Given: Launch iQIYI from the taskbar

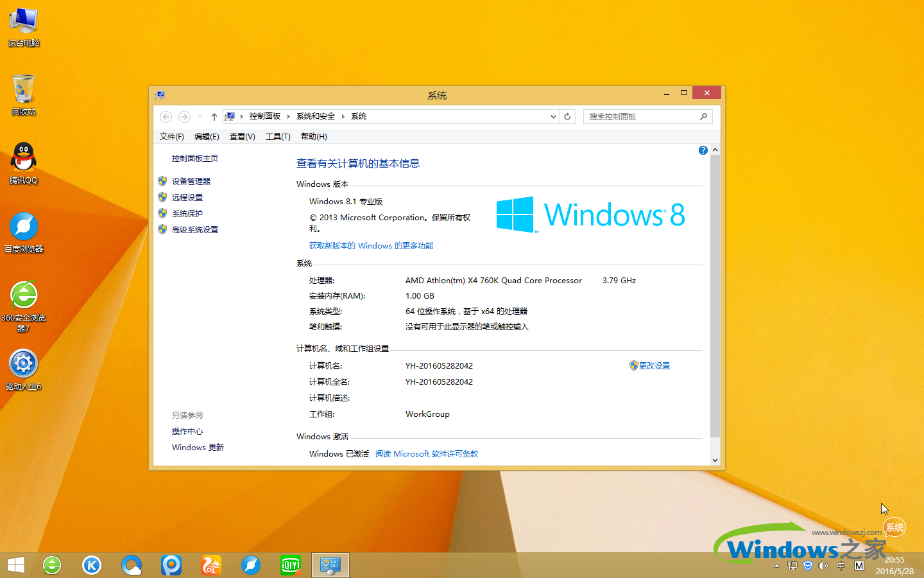Looking at the screenshot, I should 291,565.
